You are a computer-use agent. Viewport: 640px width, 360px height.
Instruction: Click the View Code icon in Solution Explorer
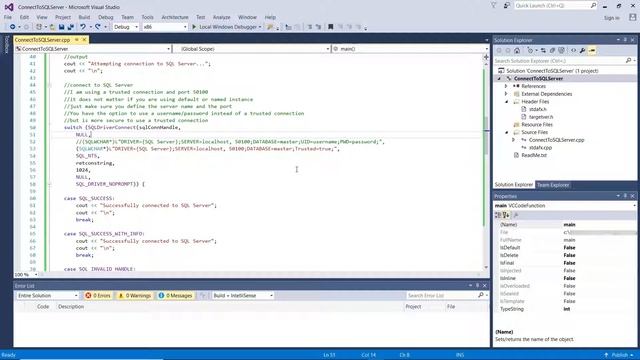(x=573, y=51)
